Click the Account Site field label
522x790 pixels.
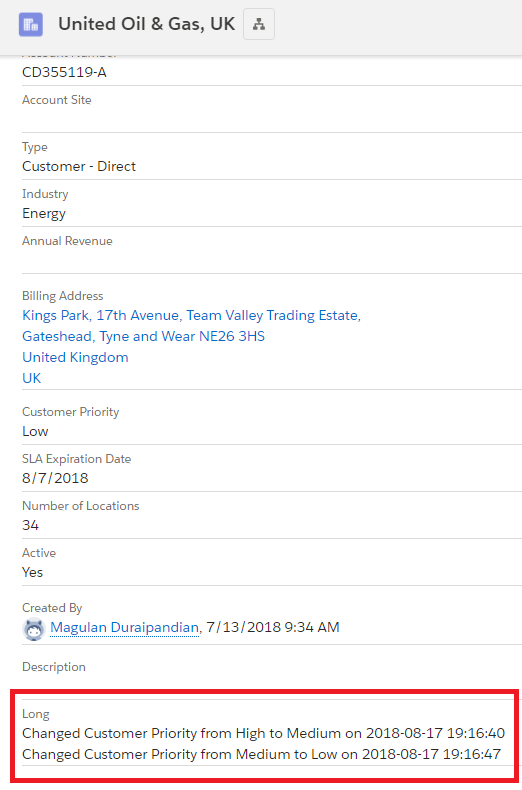coord(57,100)
